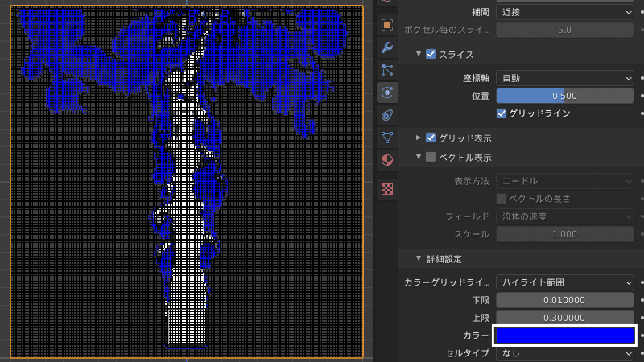Open the Object properties tab icon

pyautogui.click(x=387, y=25)
